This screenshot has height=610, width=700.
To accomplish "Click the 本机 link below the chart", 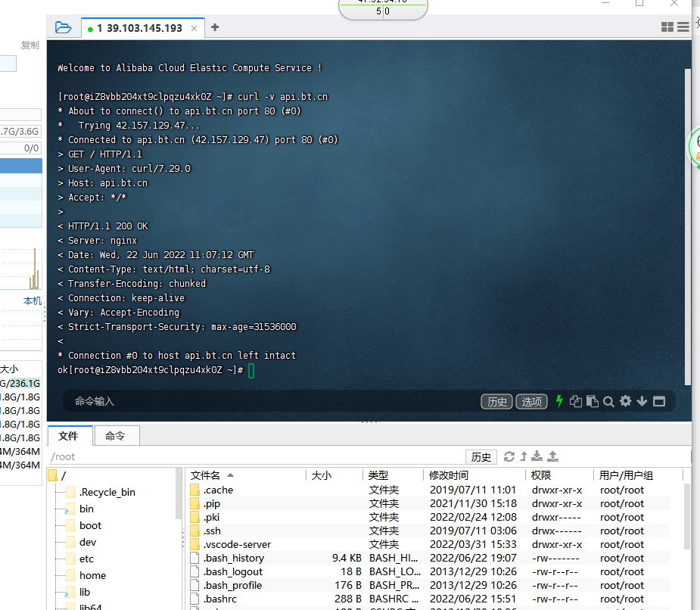I will click(x=33, y=301).
